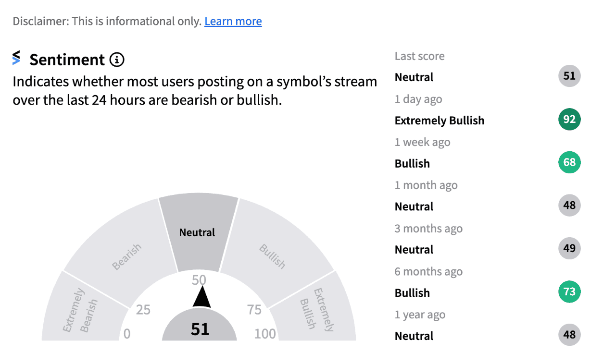Image resolution: width=603 pixels, height=364 pixels.
Task: Click the green 68 score circle
Action: pos(569,162)
